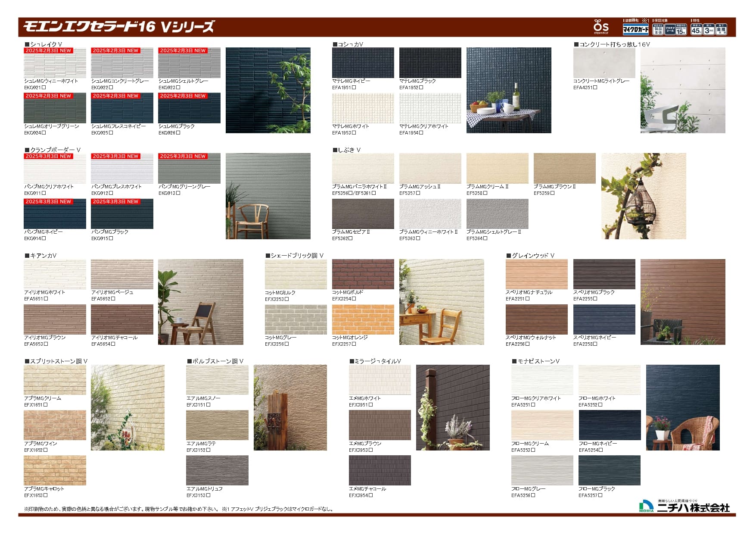Select the アプラMGキャロット stone swatch
Screen dimensions: 756x535
[x=55, y=470]
